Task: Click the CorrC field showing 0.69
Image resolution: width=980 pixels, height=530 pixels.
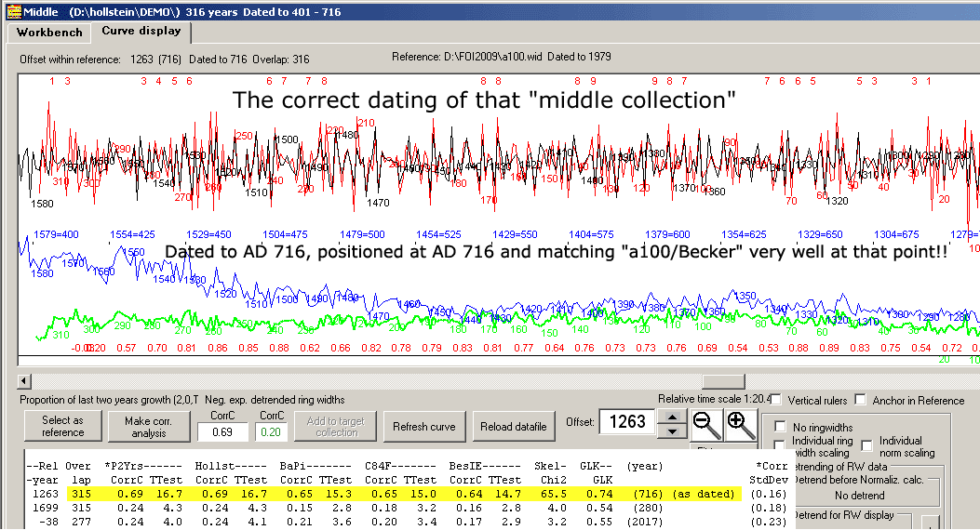Action: (x=222, y=432)
